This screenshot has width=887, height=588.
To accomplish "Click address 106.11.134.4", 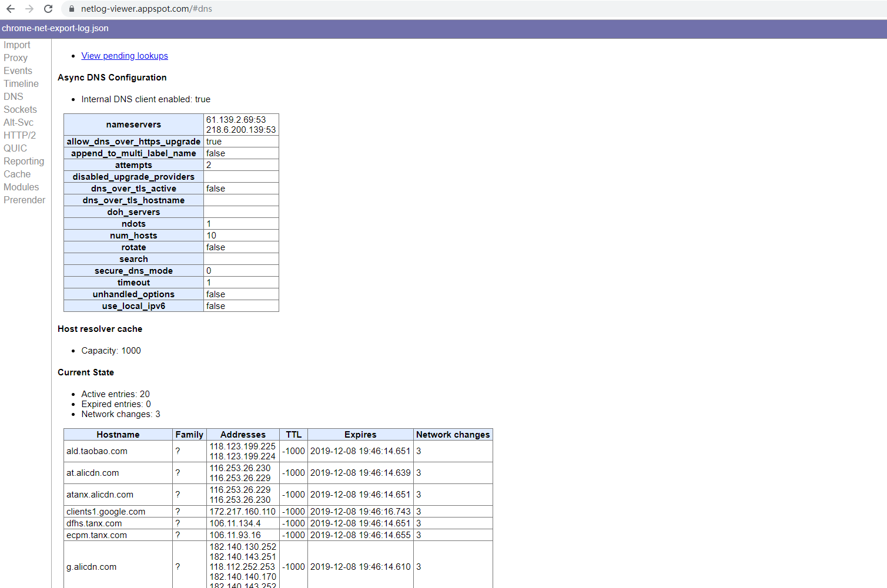I will 235,523.
